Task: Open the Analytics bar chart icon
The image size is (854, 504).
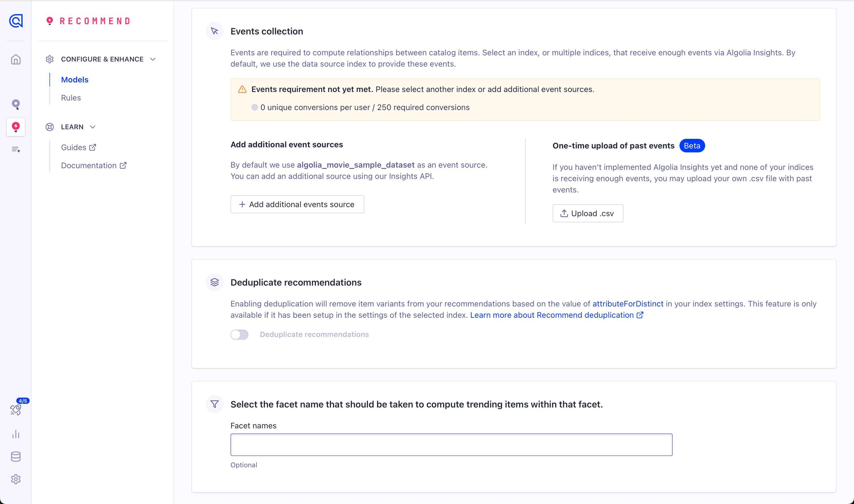Action: click(x=16, y=434)
